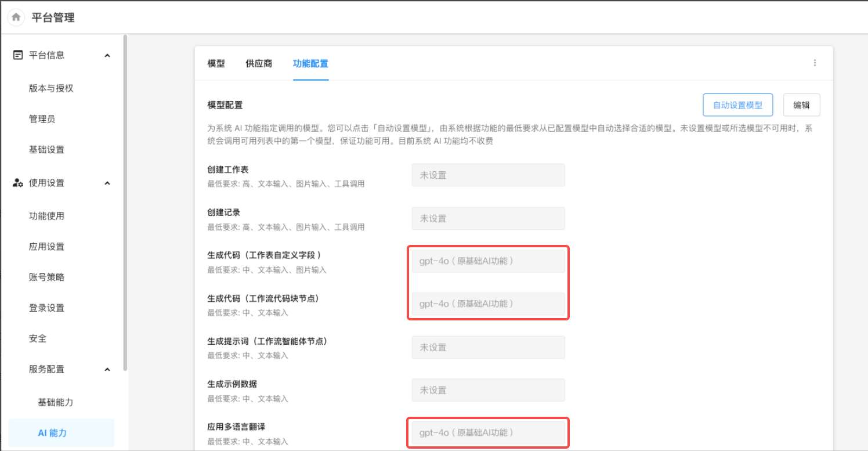Click the sidebar vertical scrollbar
This screenshot has width=868, height=451.
(125, 203)
